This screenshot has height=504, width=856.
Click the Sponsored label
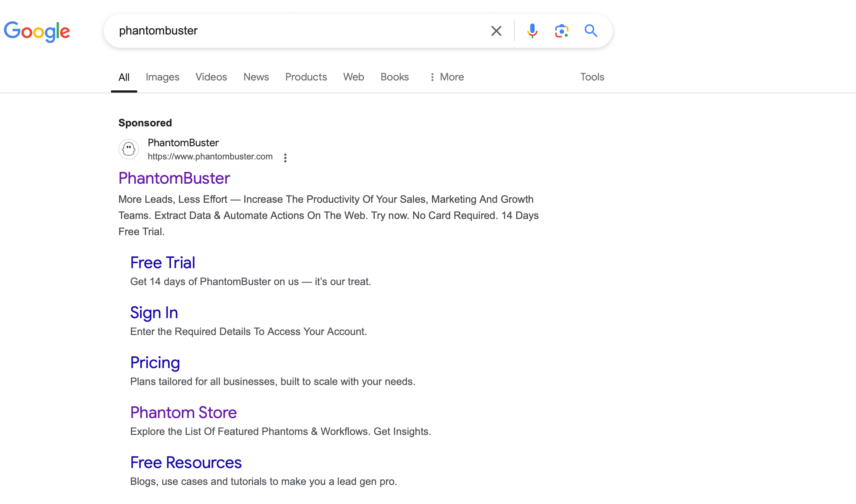[145, 123]
